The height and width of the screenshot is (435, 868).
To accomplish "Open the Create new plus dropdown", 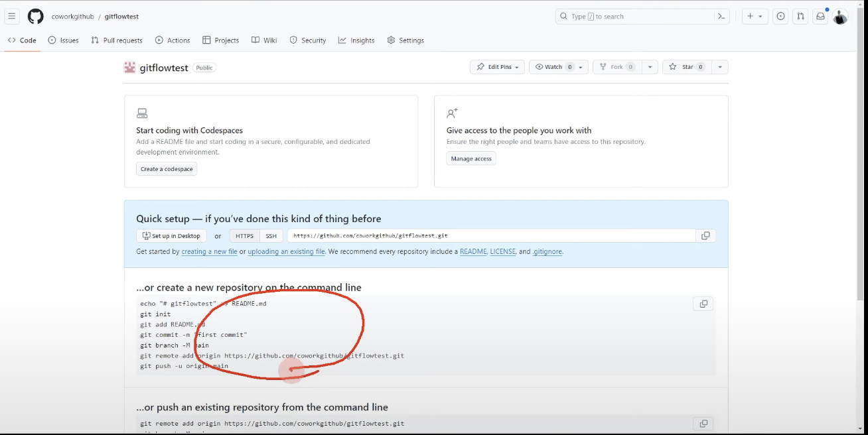I will 755,17.
